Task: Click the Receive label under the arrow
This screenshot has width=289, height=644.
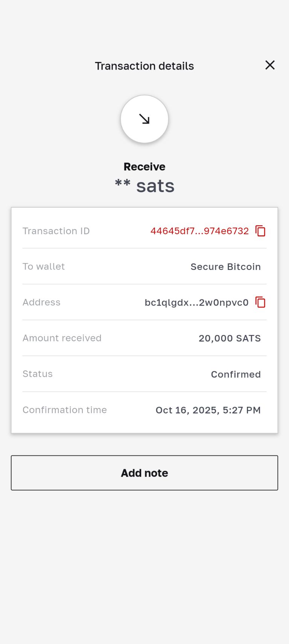Action: coord(144,167)
